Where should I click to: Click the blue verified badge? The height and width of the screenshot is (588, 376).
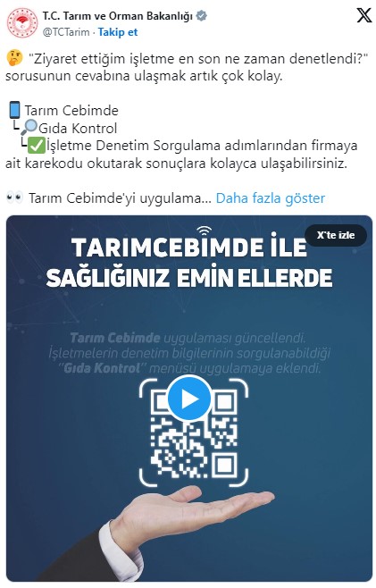[202, 16]
